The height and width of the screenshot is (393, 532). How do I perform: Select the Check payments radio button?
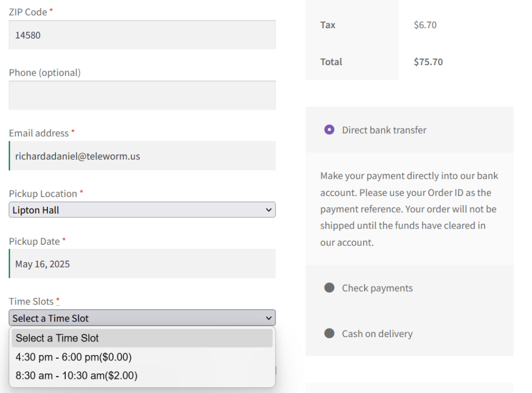point(329,288)
